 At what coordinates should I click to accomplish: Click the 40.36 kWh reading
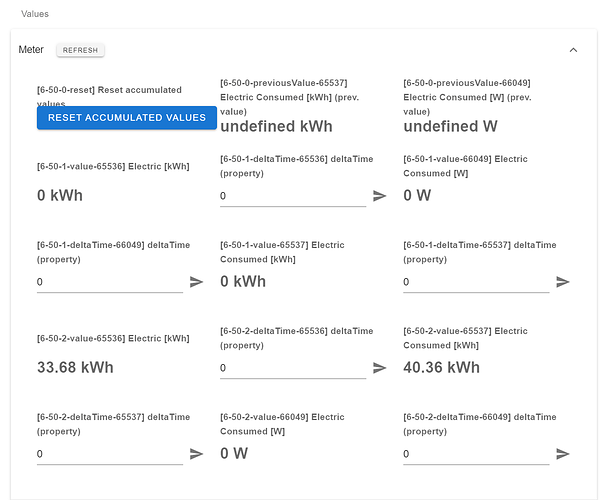(x=441, y=367)
